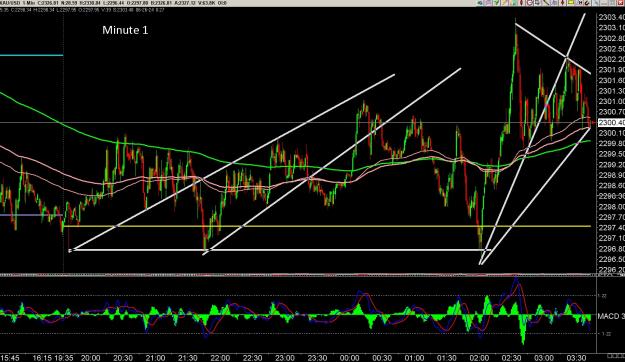This screenshot has width=625, height=362.
Task: Click the 2299.50 price axis label
Action: coord(611,154)
